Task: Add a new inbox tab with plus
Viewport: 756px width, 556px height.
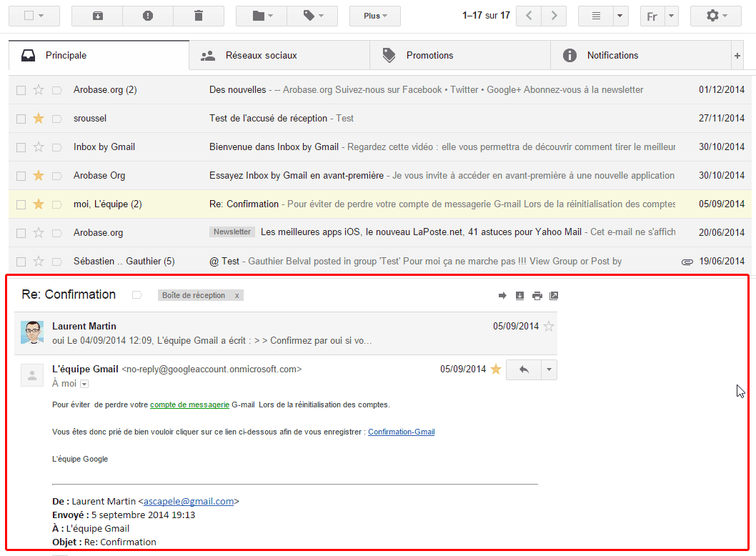Action: tap(737, 56)
